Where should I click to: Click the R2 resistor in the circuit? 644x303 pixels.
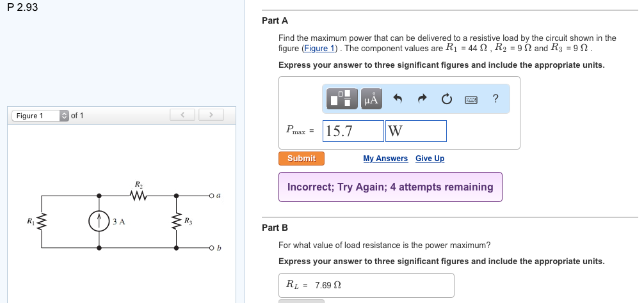[138, 196]
